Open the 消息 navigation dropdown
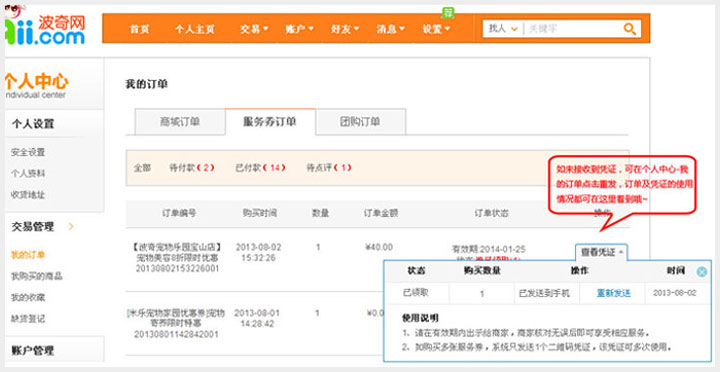 [x=391, y=29]
